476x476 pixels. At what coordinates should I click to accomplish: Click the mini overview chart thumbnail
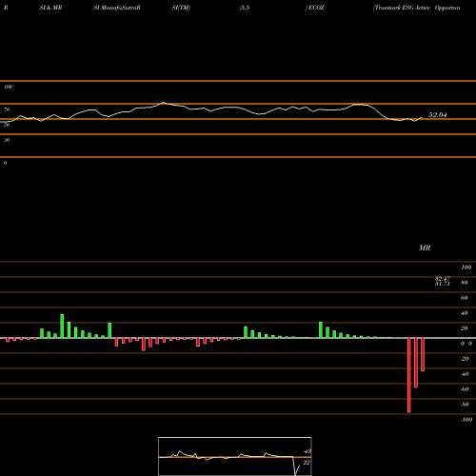(x=235, y=456)
